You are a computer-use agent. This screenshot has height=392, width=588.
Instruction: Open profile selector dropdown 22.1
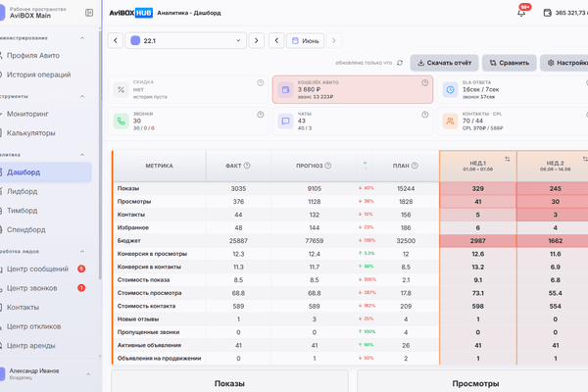185,40
